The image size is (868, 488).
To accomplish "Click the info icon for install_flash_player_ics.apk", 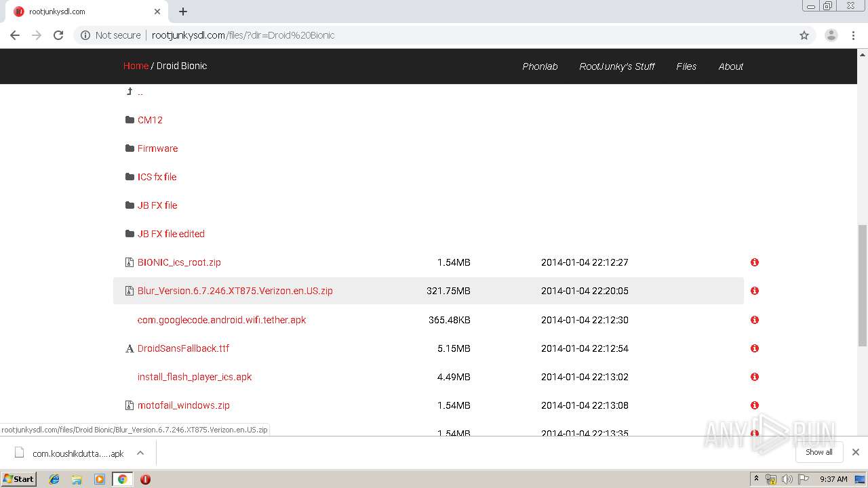I will [754, 377].
